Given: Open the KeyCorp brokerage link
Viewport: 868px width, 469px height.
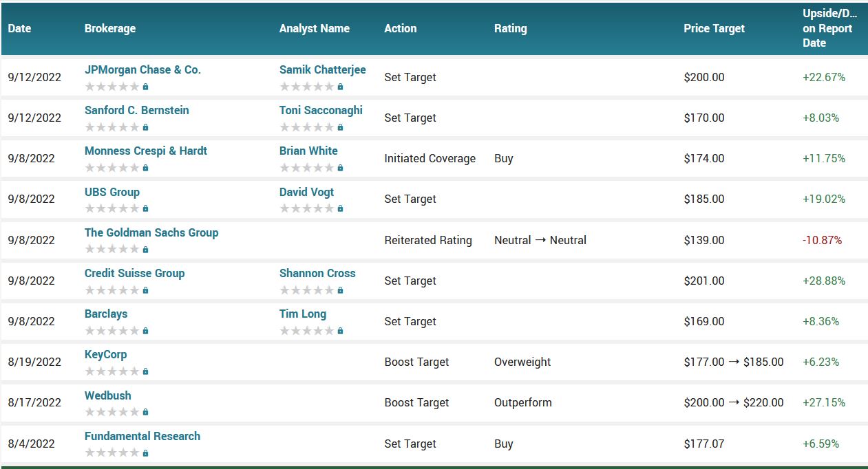Looking at the screenshot, I should [x=105, y=354].
